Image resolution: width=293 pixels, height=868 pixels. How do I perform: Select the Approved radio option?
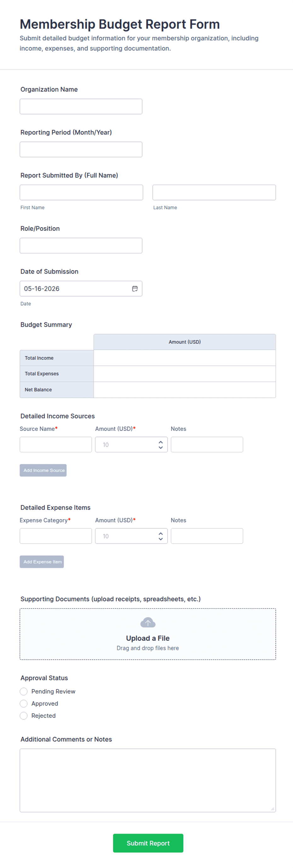click(x=24, y=703)
